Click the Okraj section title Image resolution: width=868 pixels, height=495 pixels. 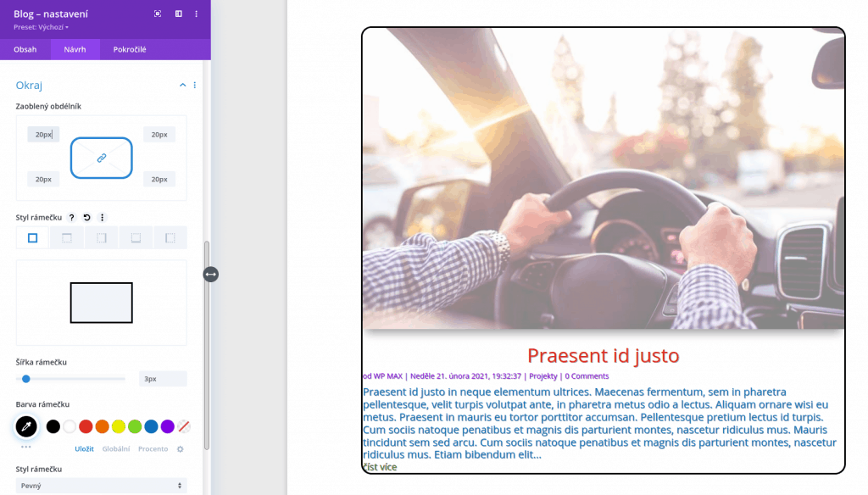pyautogui.click(x=29, y=86)
